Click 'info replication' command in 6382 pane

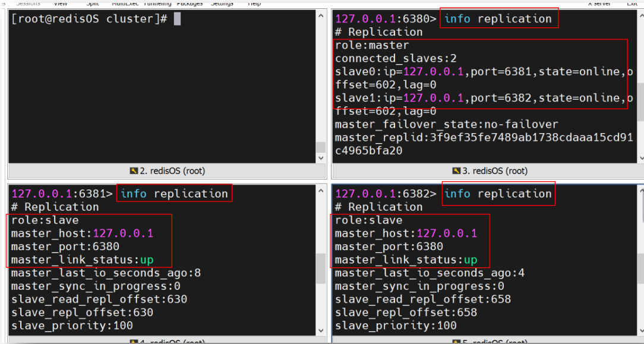pyautogui.click(x=498, y=194)
